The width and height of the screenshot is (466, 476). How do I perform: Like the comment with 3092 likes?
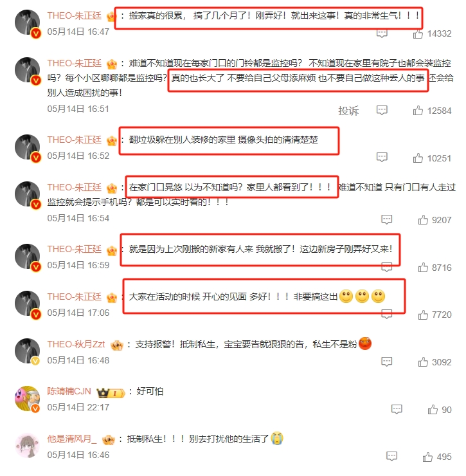[x=423, y=362]
